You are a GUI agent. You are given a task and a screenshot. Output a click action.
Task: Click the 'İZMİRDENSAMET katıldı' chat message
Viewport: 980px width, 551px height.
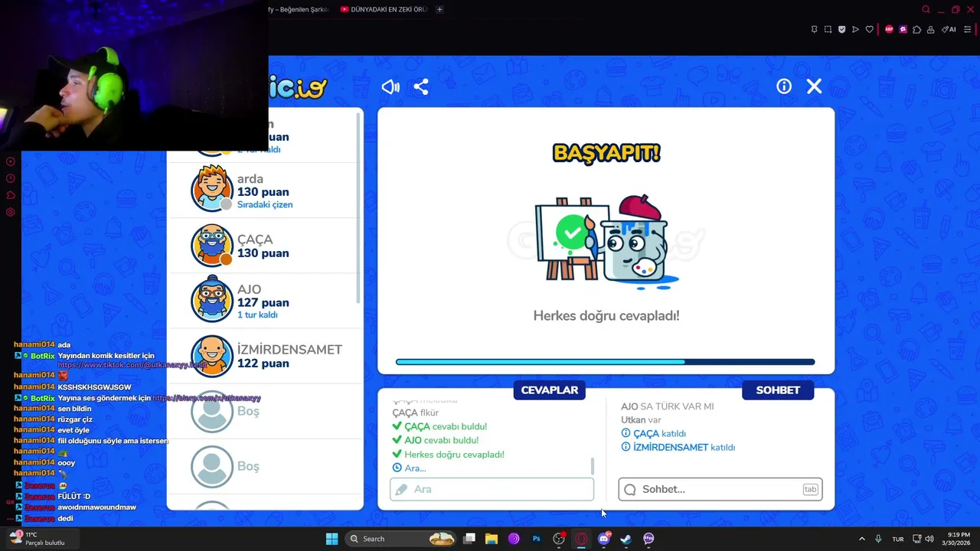click(x=678, y=447)
